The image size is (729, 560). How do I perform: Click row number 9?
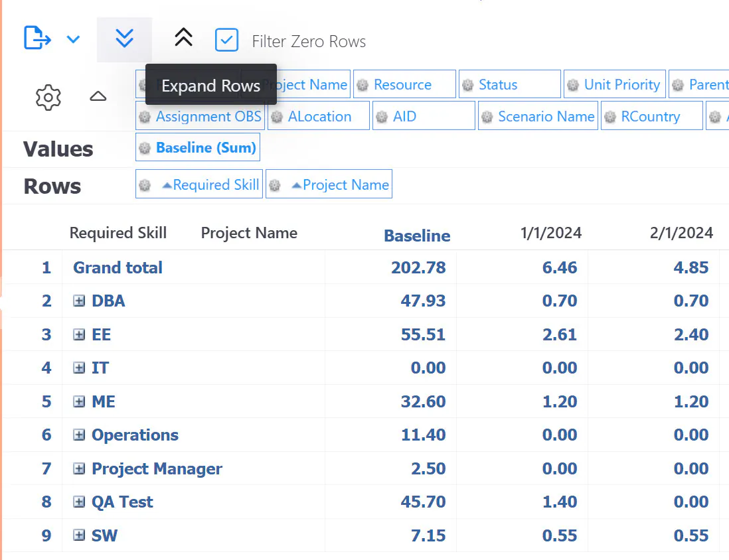coord(46,535)
